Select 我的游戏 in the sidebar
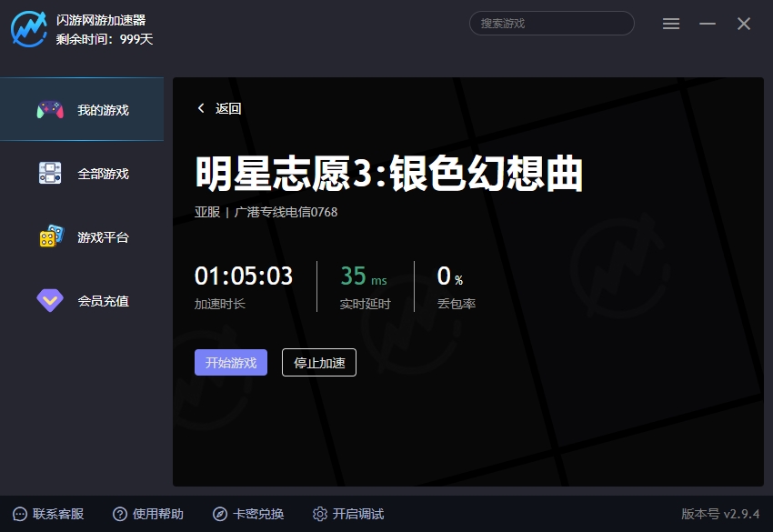The image size is (773, 532). pyautogui.click(x=82, y=110)
